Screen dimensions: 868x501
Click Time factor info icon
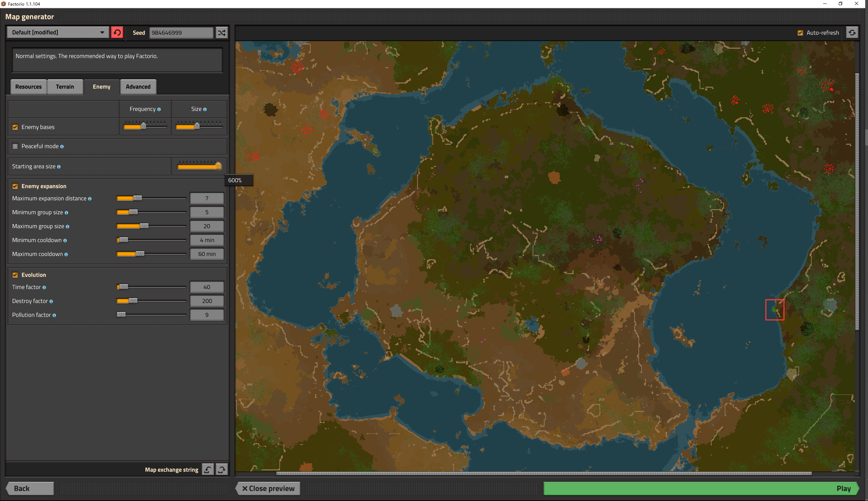(x=44, y=287)
